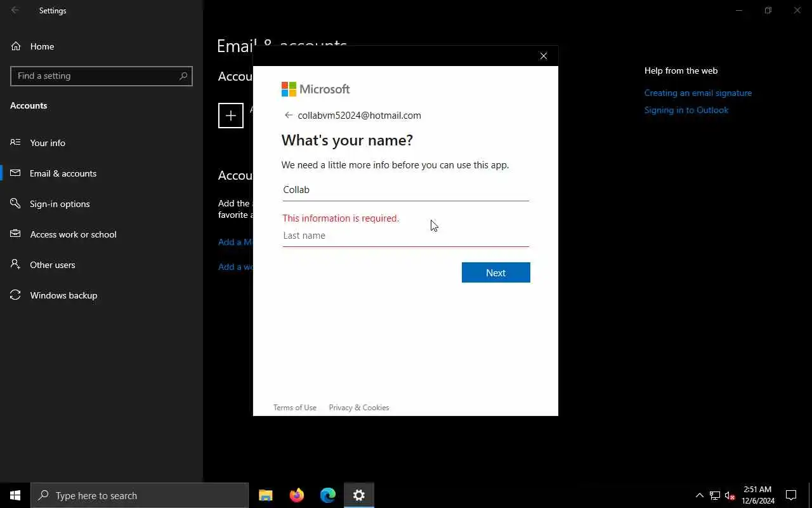
Task: Open Sign-in options page
Action: [x=101, y=204]
